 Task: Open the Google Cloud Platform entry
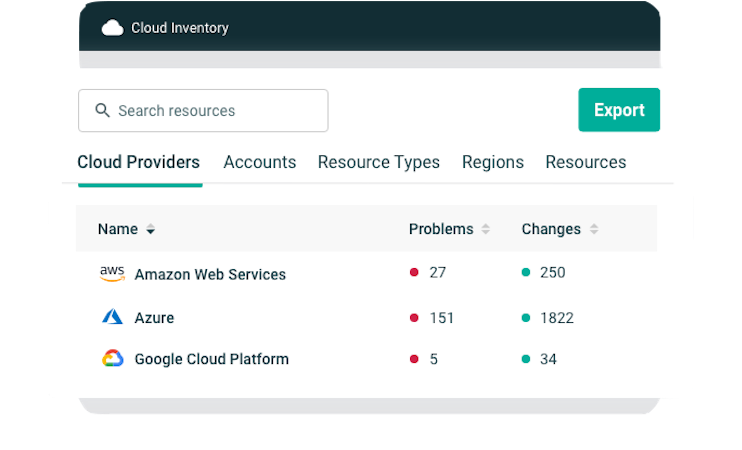212,359
